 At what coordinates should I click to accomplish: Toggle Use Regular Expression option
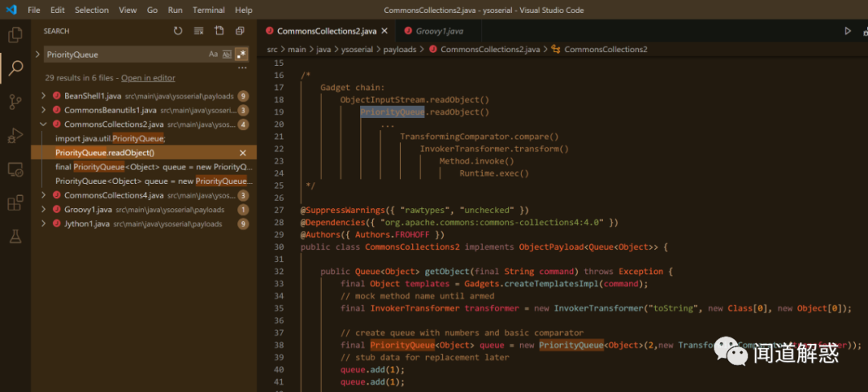pyautogui.click(x=241, y=54)
